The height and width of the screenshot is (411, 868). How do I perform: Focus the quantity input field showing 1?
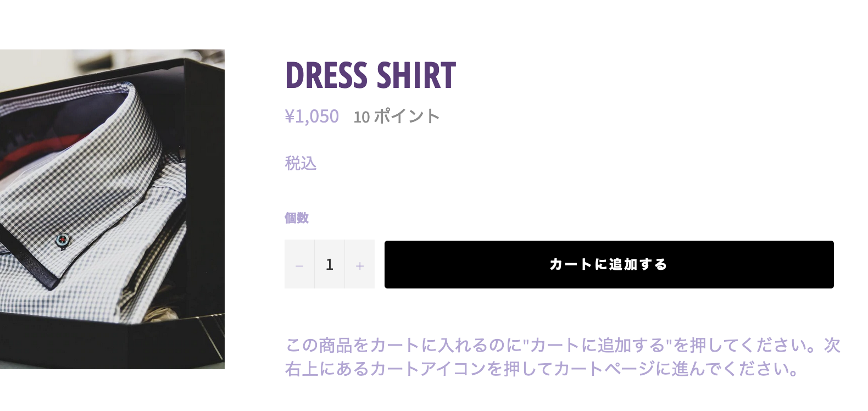pyautogui.click(x=329, y=264)
